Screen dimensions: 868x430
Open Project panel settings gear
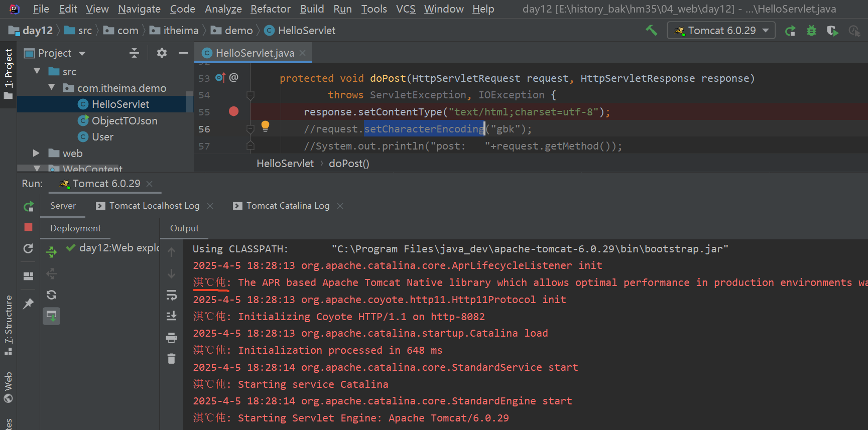point(162,53)
